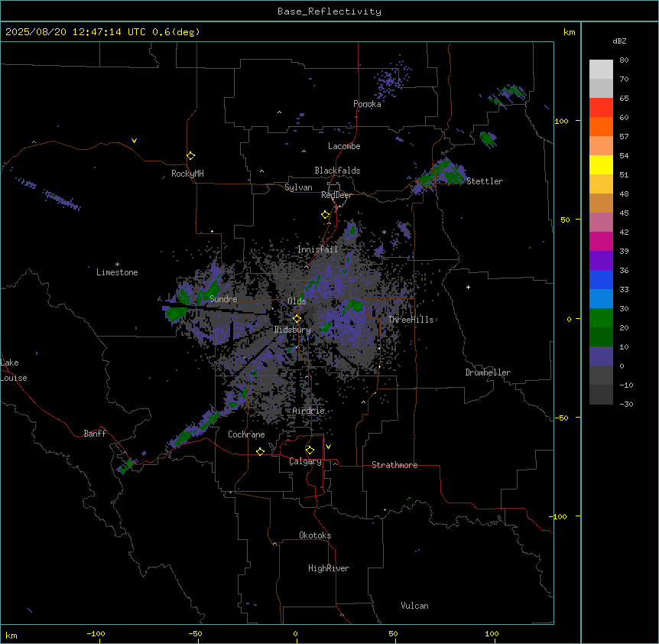Click the yellow diamond marker below Cochrane
This screenshot has width=659, height=644.
[x=260, y=451]
